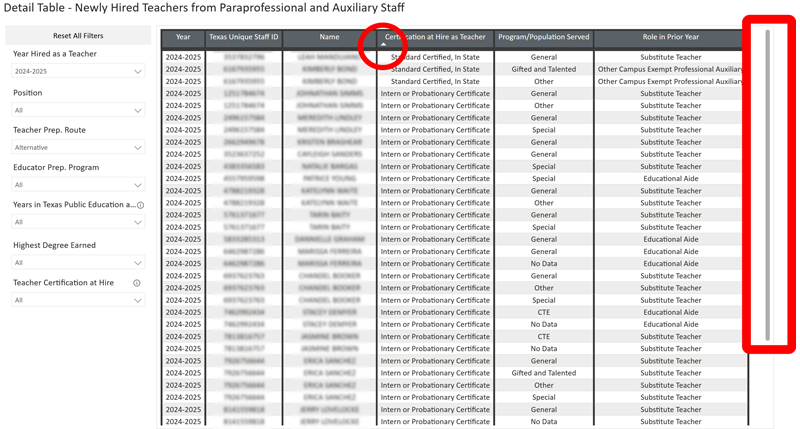Sort by the Year column header

[x=183, y=37]
